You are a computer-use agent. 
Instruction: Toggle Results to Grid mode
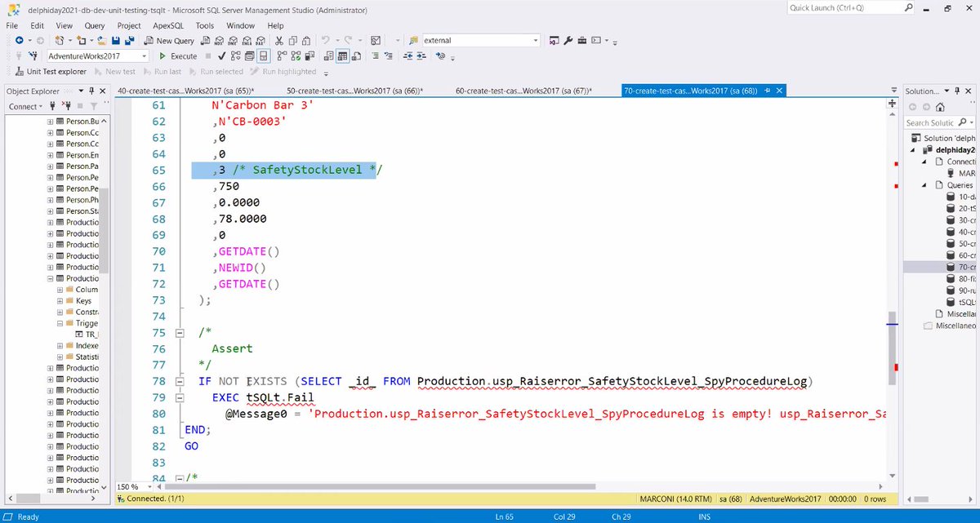(342, 56)
